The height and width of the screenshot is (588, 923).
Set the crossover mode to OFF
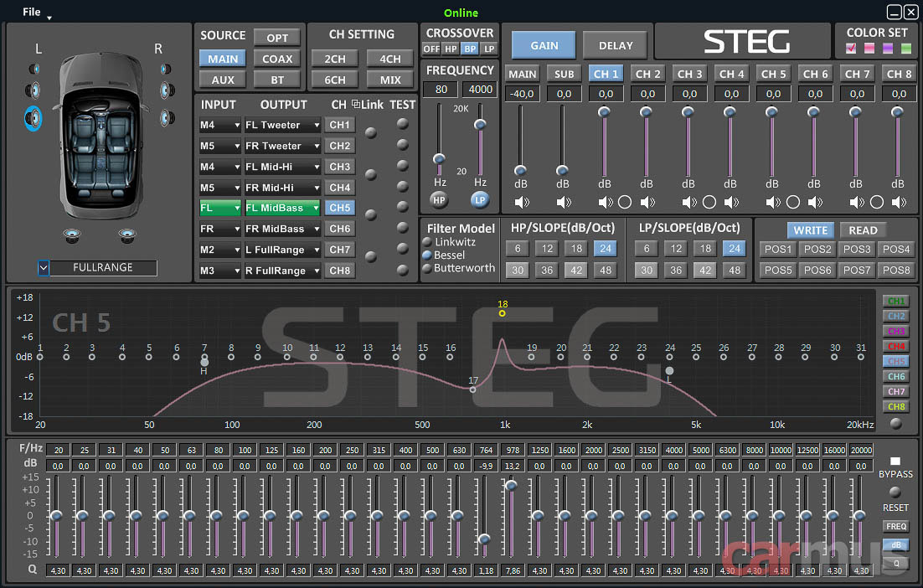tap(431, 49)
